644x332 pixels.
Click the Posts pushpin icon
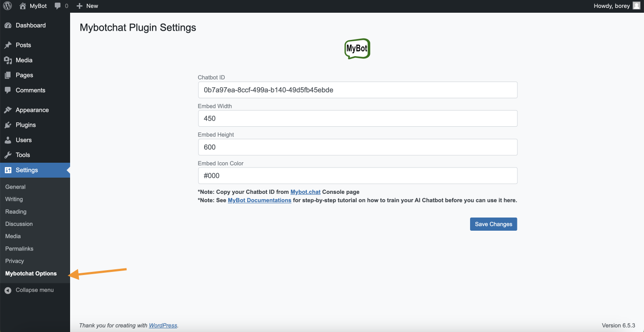click(8, 45)
